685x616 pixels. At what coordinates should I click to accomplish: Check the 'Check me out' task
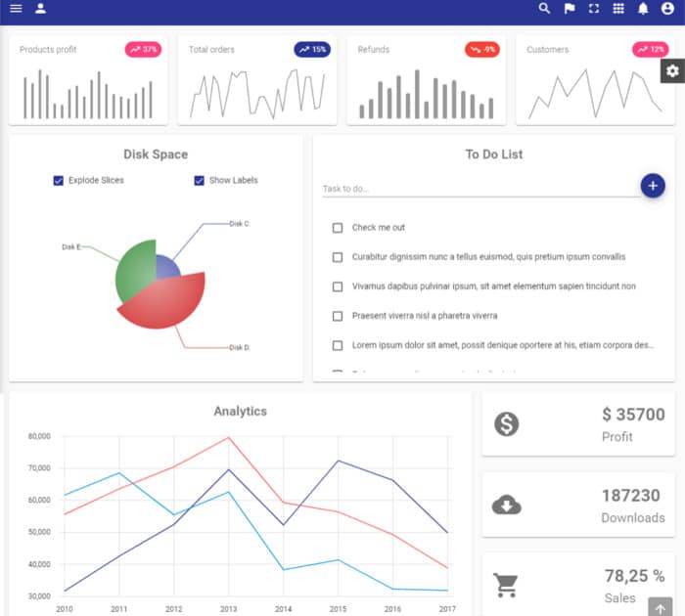338,228
